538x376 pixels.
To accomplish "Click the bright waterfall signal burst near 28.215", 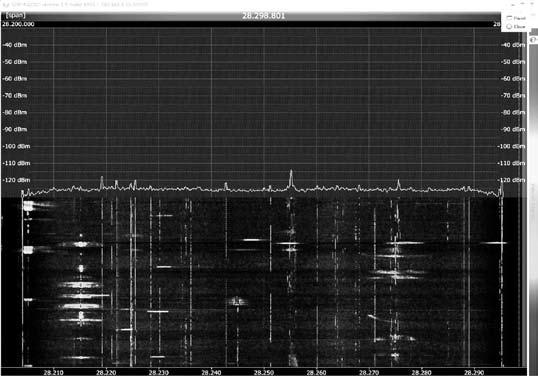I will [81, 244].
